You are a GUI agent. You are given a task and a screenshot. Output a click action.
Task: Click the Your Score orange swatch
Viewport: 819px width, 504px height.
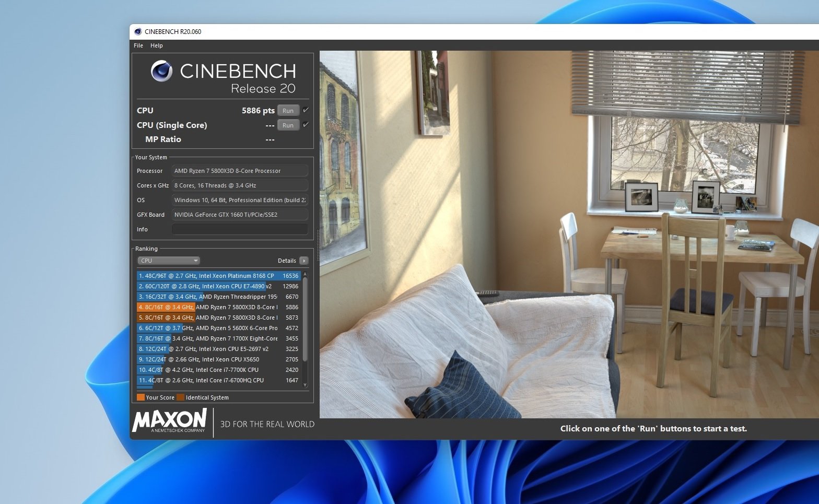[x=141, y=397]
